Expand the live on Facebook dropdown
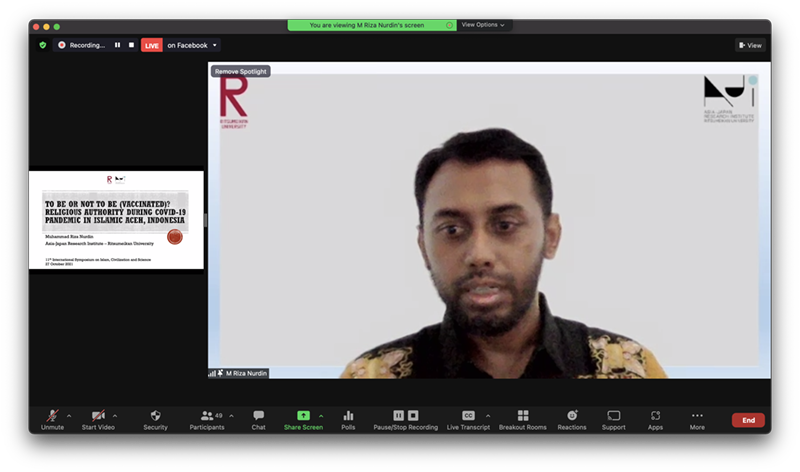Image resolution: width=800 pixels, height=472 pixels. point(215,45)
